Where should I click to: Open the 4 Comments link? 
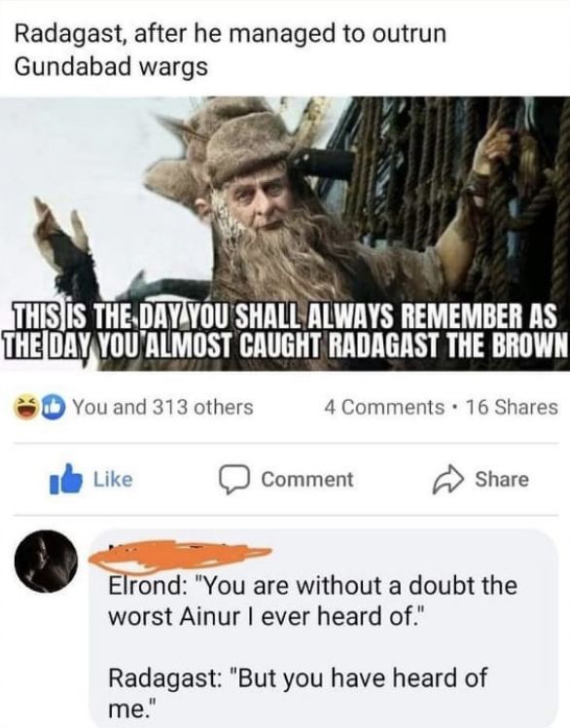[x=384, y=407]
